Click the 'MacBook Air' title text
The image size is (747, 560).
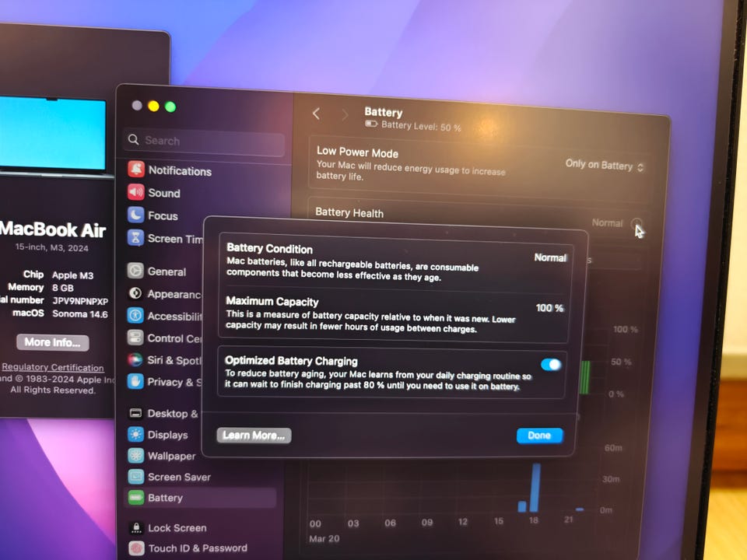pyautogui.click(x=52, y=229)
